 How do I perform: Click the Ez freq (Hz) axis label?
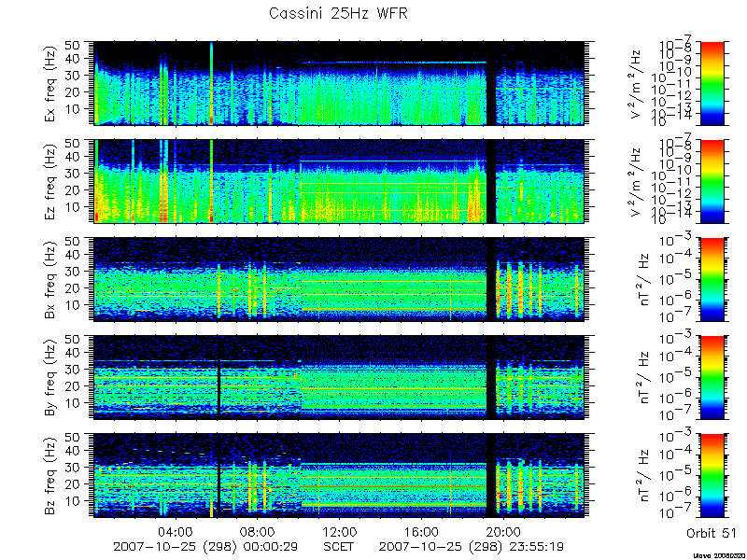50,181
